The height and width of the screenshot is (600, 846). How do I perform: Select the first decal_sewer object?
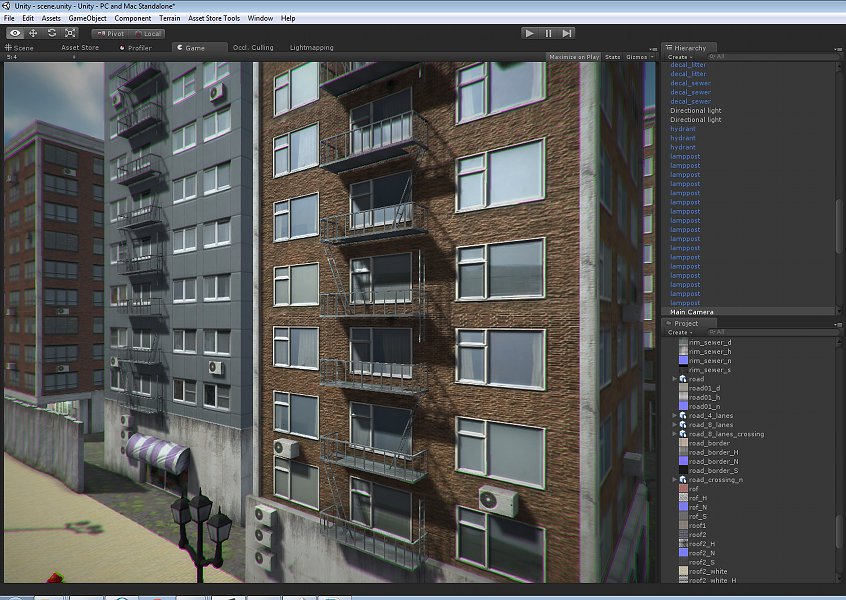click(x=690, y=83)
